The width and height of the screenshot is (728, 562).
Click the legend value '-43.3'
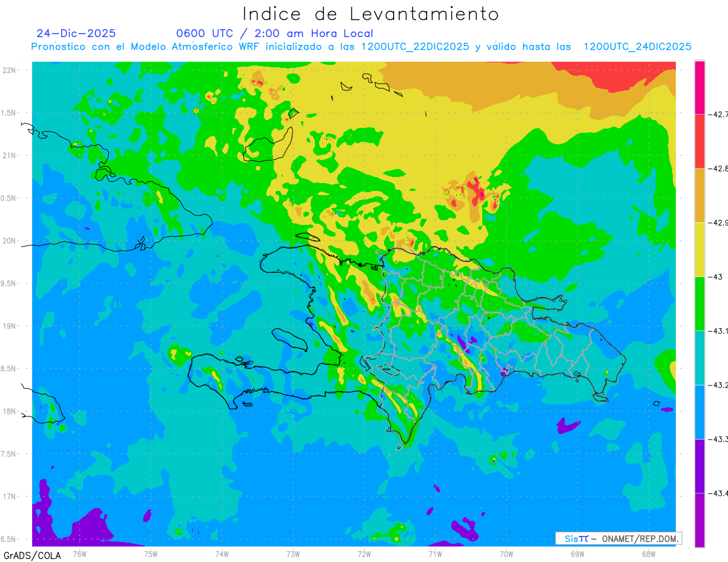click(718, 439)
